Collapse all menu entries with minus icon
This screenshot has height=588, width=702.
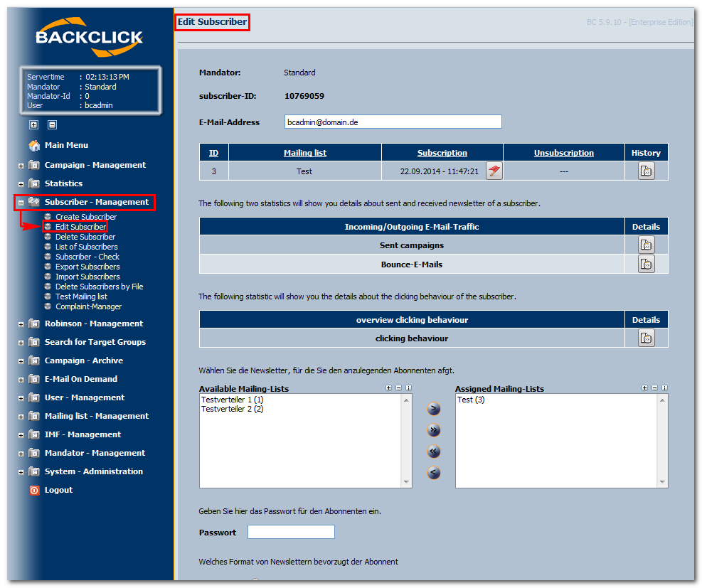(53, 125)
